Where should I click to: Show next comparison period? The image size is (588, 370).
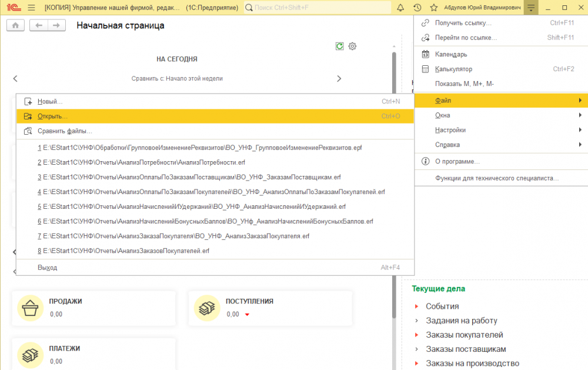pos(339,78)
